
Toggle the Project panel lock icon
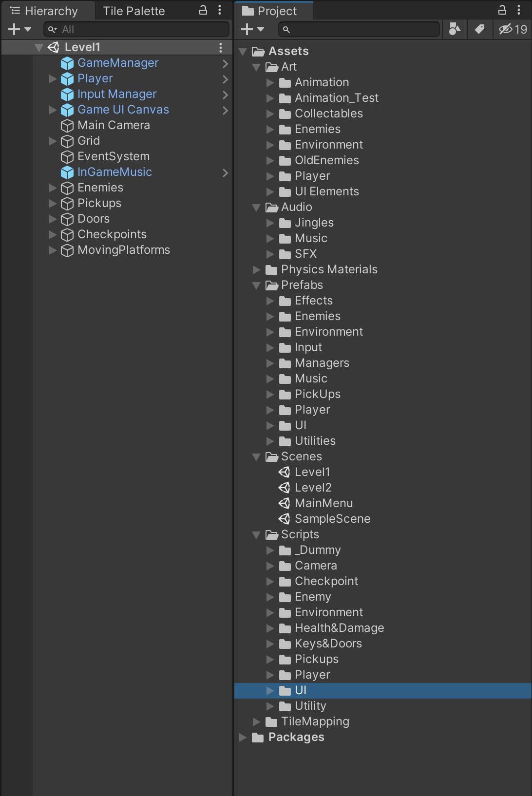pyautogui.click(x=502, y=10)
